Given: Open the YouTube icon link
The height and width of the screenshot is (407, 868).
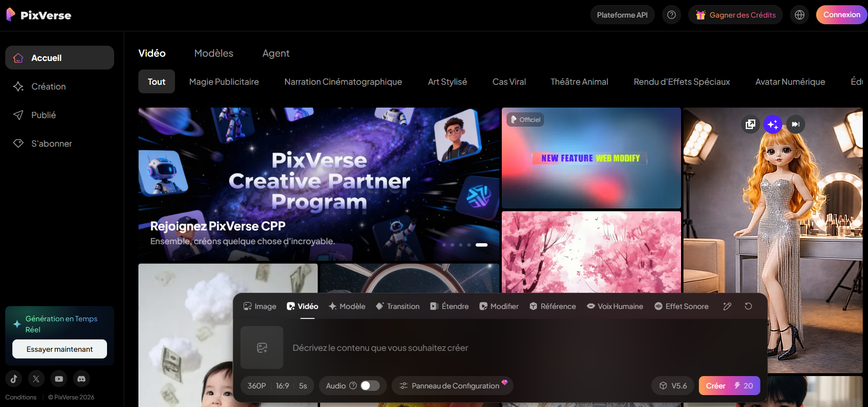Looking at the screenshot, I should 59,379.
